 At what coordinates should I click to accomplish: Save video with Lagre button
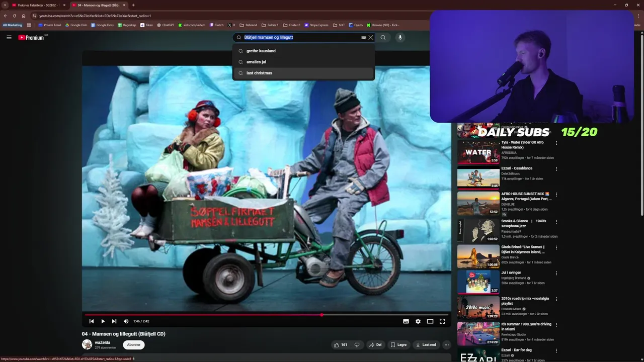coord(398,345)
